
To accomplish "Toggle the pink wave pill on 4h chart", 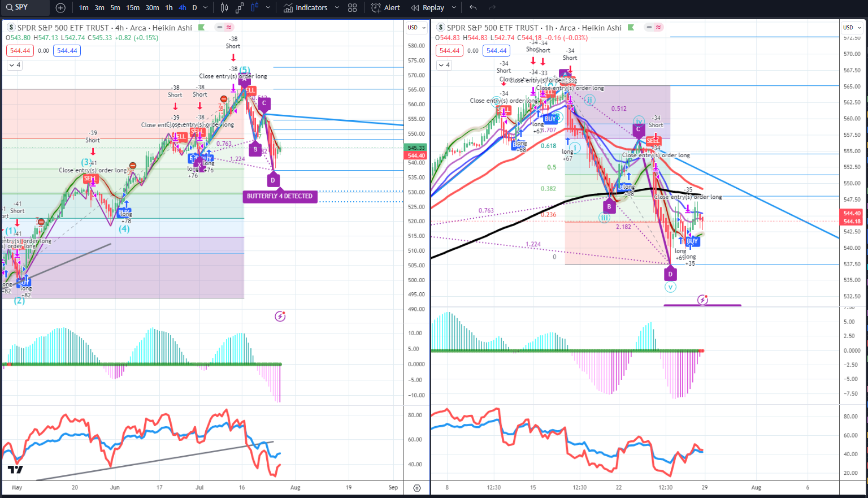I will (229, 27).
